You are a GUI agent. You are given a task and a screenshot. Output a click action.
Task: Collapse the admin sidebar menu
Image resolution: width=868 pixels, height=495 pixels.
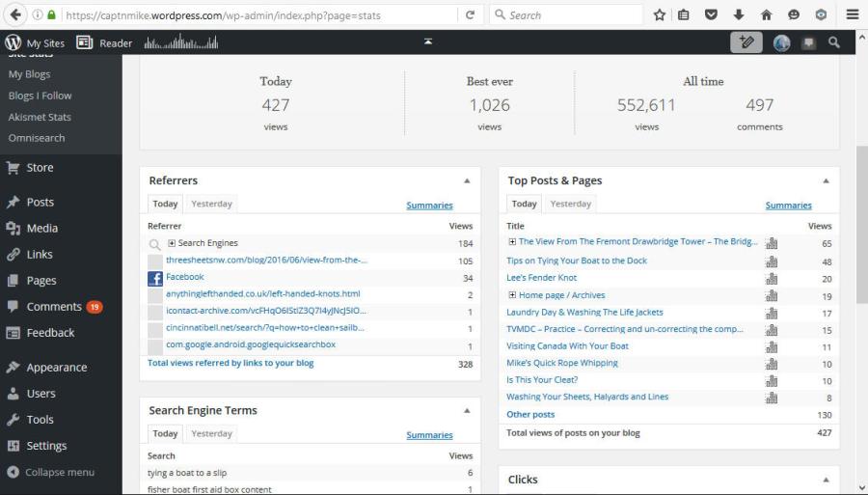[59, 472]
